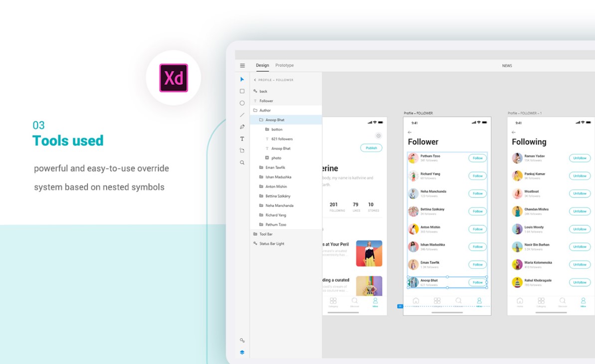595x364 pixels.
Task: Click Follow button next to Neha Manchanda
Action: click(x=477, y=193)
